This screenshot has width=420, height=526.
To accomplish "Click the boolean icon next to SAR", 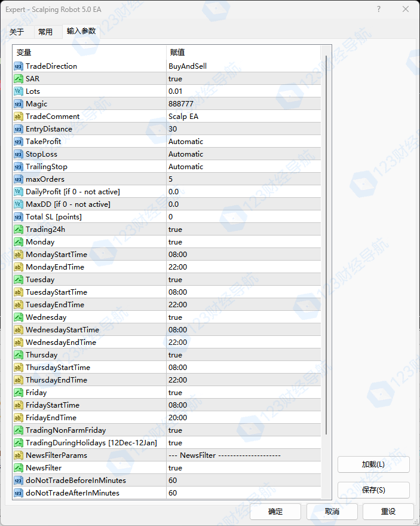I will (x=19, y=79).
